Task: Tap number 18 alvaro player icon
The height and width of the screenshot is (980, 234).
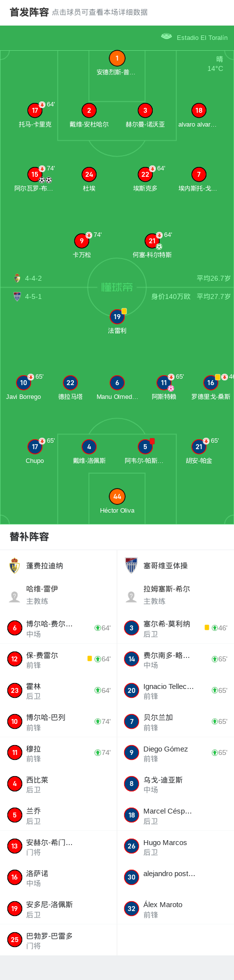Action: pyautogui.click(x=199, y=110)
